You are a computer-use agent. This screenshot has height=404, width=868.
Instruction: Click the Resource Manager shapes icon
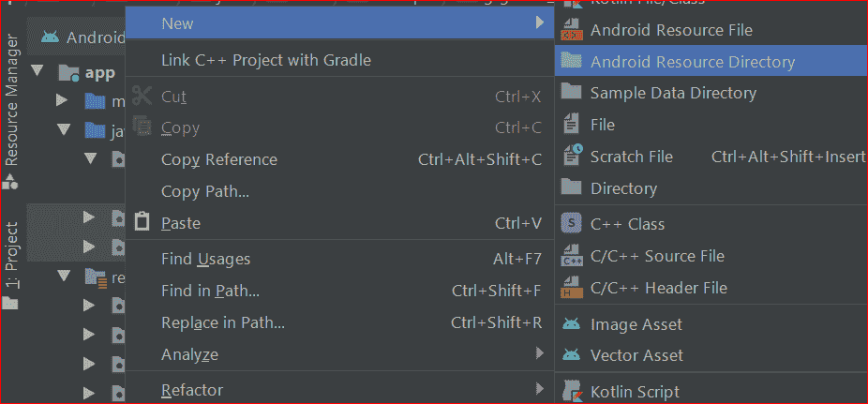coord(11,182)
